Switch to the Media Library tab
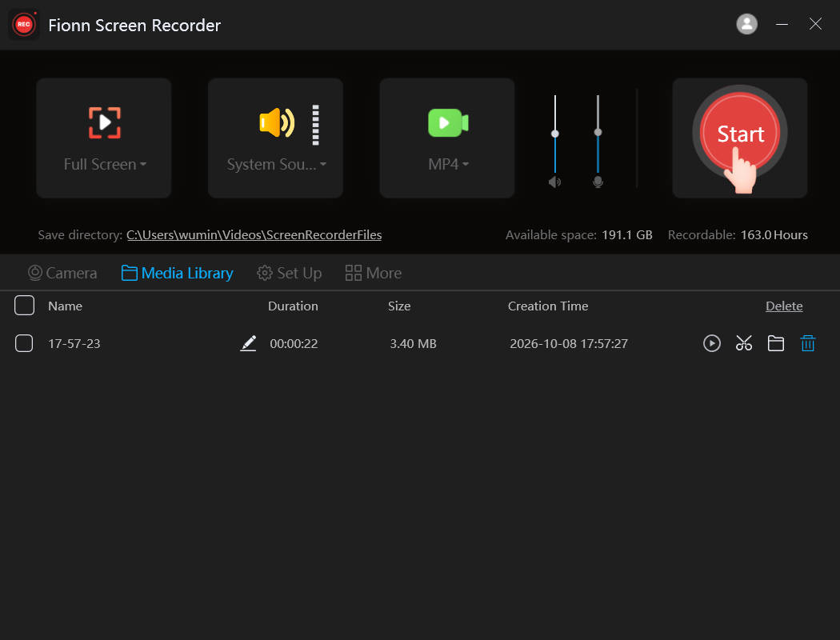Image resolution: width=840 pixels, height=640 pixels. point(177,273)
